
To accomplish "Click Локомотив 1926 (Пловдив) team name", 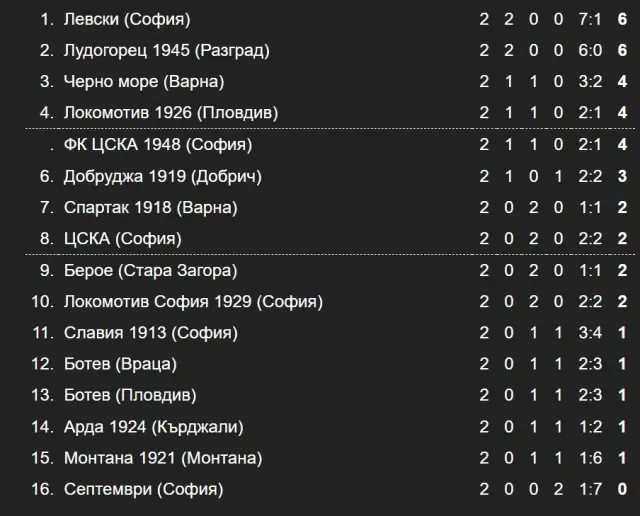I will point(171,113).
